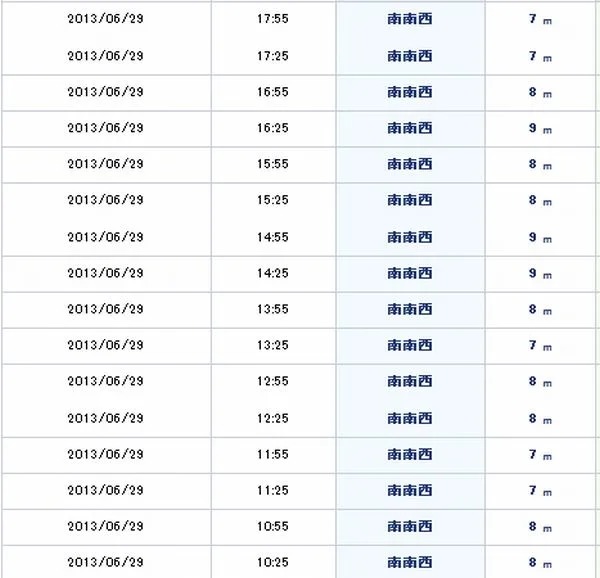This screenshot has height=578, width=600.
Task: Click the 14:25 time cell
Action: (x=272, y=274)
